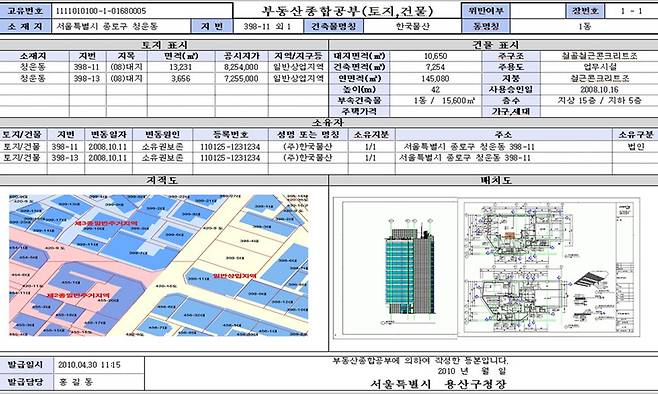The width and height of the screenshot is (658, 394).
Task: Select the document title 부동산종합공부(토지,건물)
Action: [x=347, y=10]
